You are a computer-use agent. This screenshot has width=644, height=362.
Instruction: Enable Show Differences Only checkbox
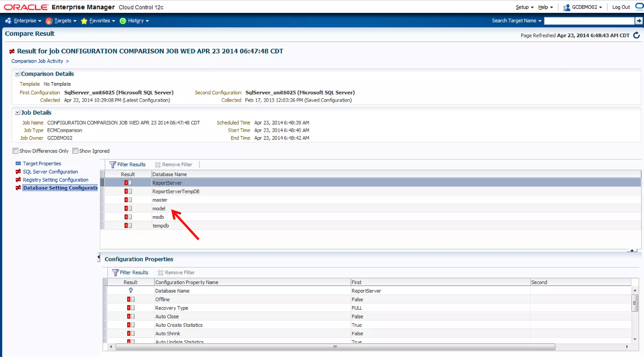click(x=15, y=151)
